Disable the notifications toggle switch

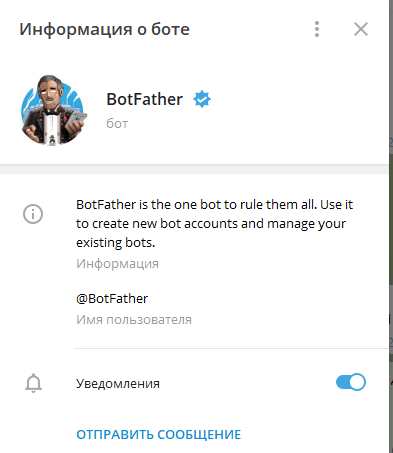click(x=351, y=382)
